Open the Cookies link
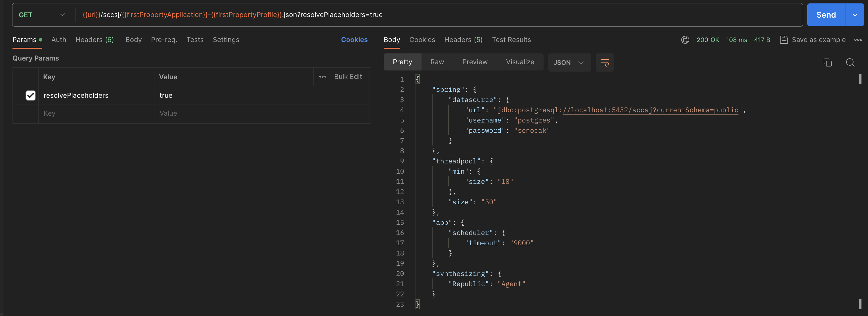The height and width of the screenshot is (316, 868). [x=354, y=40]
